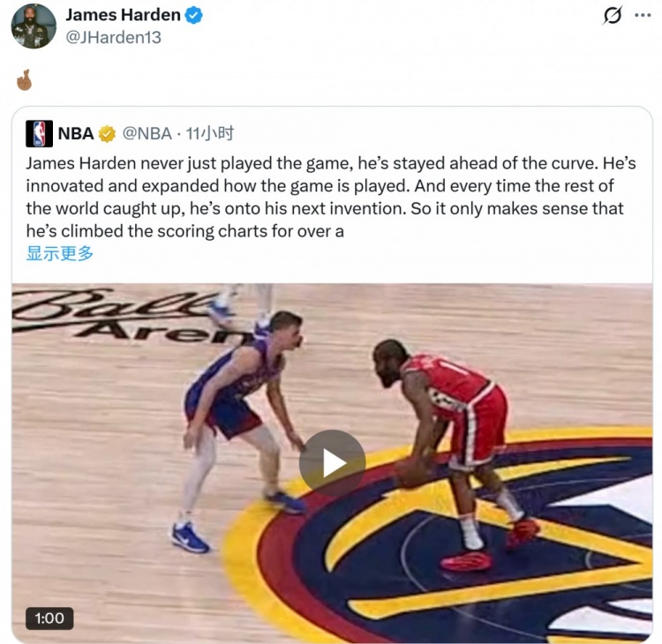Open the three-dot more options menu
Screen dimensions: 662x644
[643, 15]
